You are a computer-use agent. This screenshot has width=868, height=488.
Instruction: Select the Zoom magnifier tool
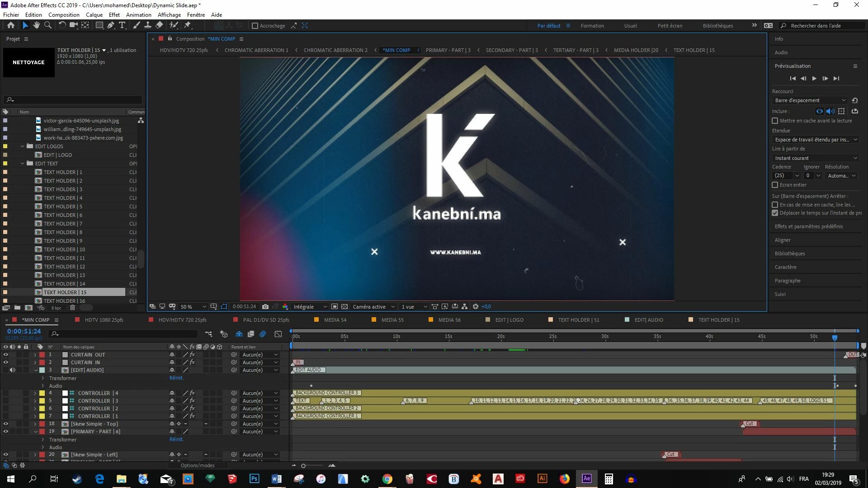coord(48,25)
